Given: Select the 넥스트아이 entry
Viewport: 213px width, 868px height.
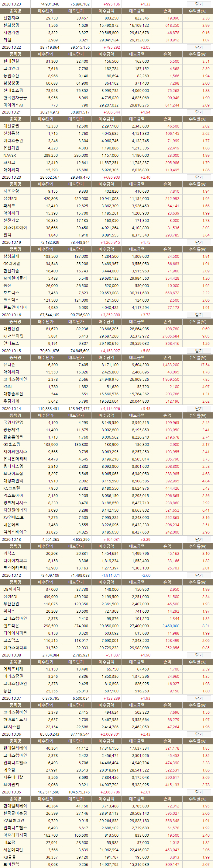Looking at the screenshot, I should [x=106, y=495].
